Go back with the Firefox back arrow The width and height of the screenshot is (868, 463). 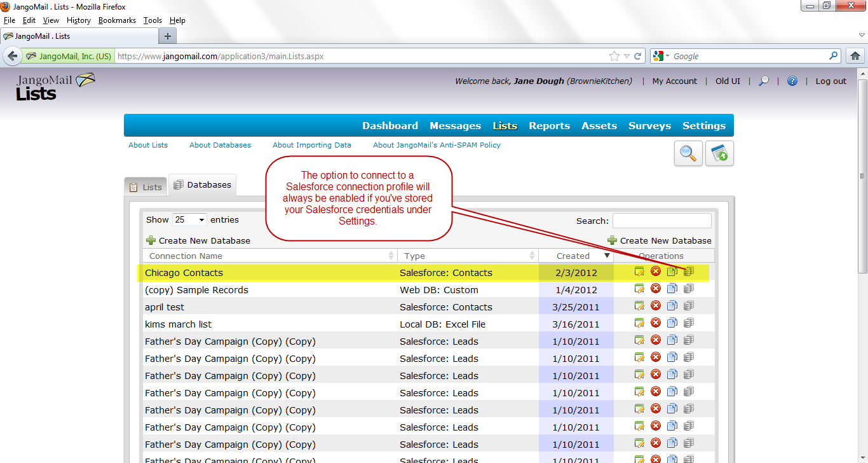click(x=12, y=56)
